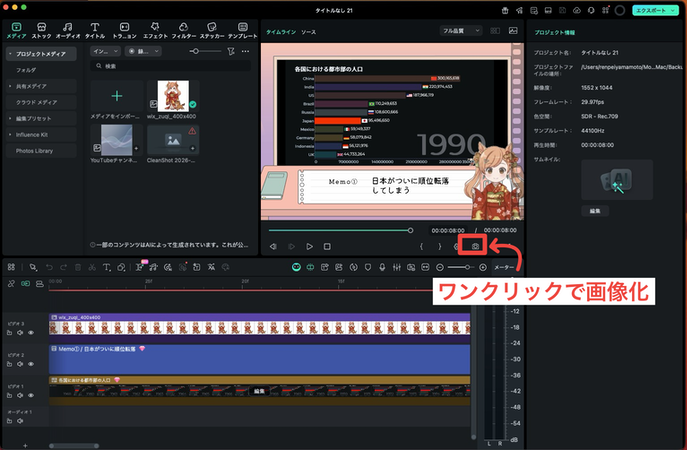The height and width of the screenshot is (450, 687).
Task: Toggle the メーター audio meter button
Action: pos(504,267)
